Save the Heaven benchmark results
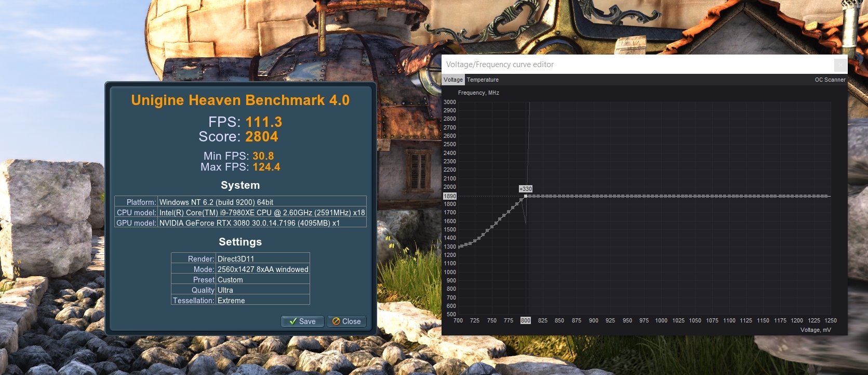This screenshot has height=375, width=868. coord(302,321)
